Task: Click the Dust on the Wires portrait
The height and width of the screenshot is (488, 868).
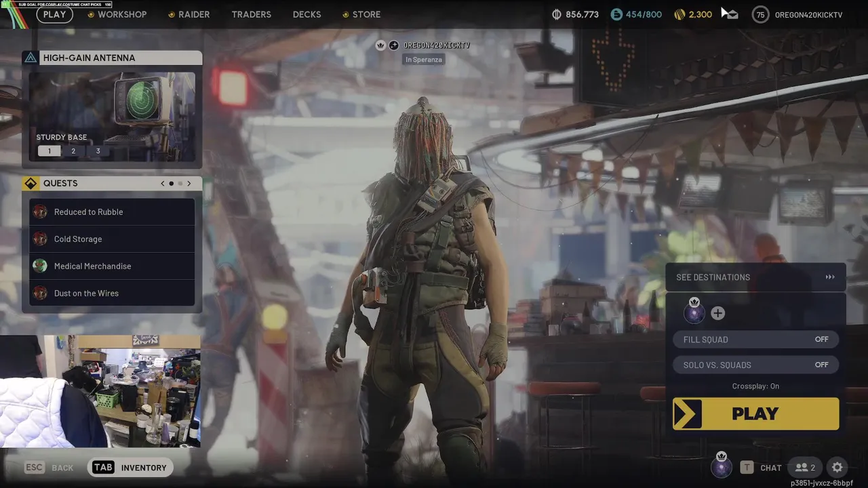Action: 40,293
